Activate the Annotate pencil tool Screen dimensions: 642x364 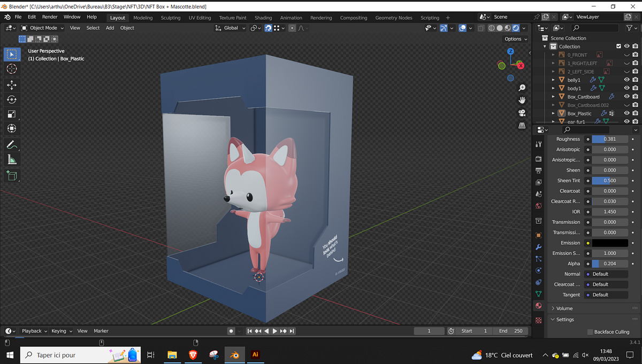(x=12, y=144)
